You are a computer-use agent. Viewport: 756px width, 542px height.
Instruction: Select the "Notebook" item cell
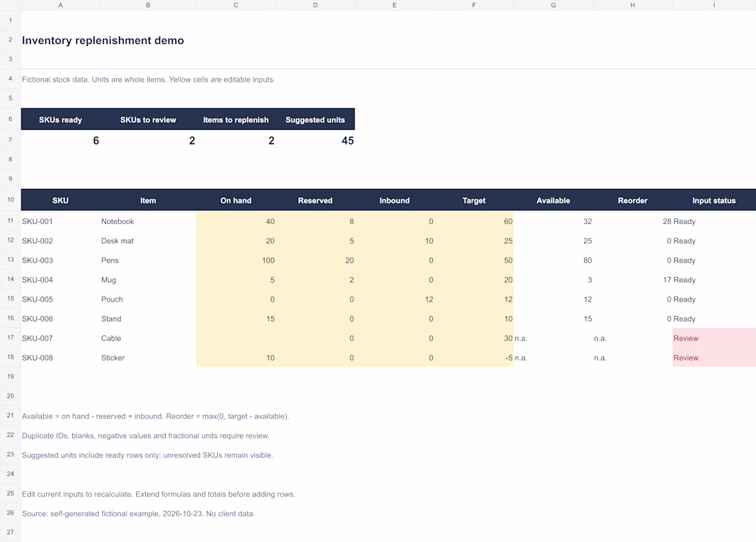point(148,221)
